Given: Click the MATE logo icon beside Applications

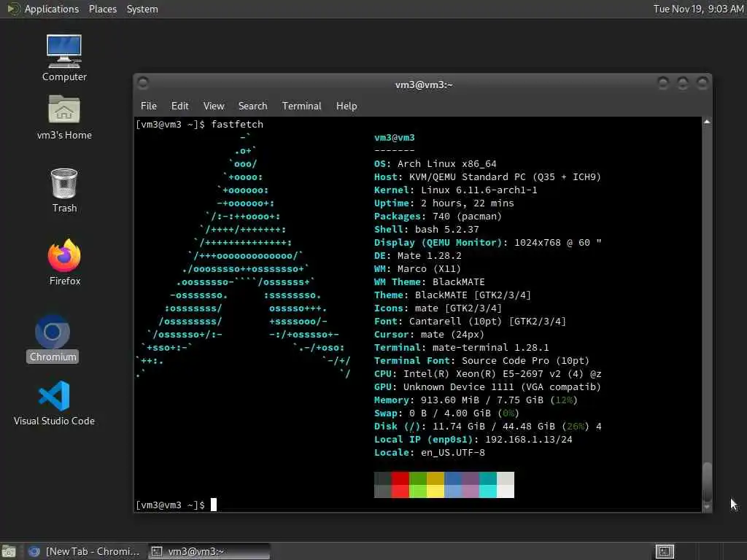Looking at the screenshot, I should (13, 9).
